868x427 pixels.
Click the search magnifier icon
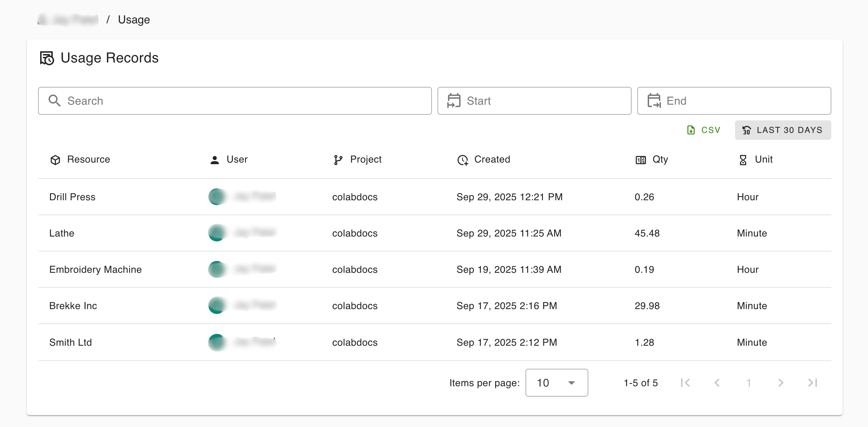point(54,101)
